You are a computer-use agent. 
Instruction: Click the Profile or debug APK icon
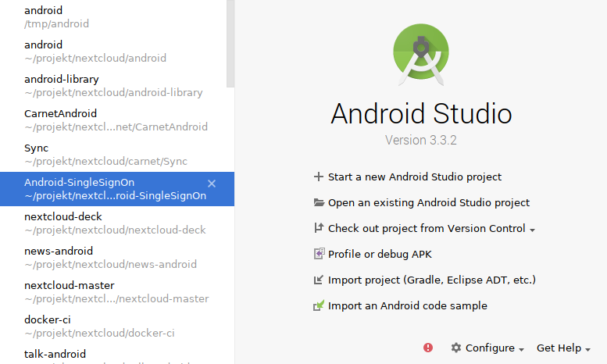coord(319,254)
